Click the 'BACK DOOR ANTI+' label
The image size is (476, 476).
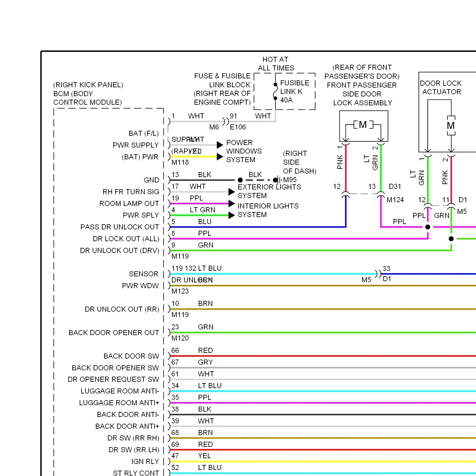point(127,426)
